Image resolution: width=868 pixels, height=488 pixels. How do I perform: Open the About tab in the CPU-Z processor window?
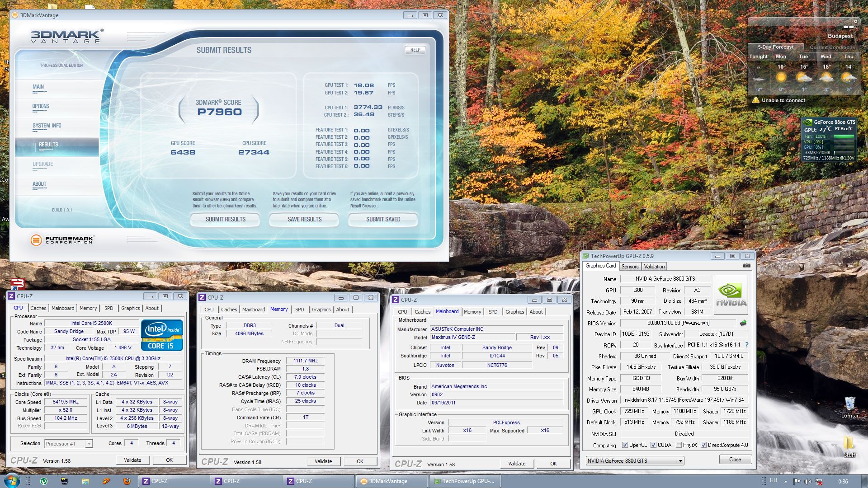[152, 308]
